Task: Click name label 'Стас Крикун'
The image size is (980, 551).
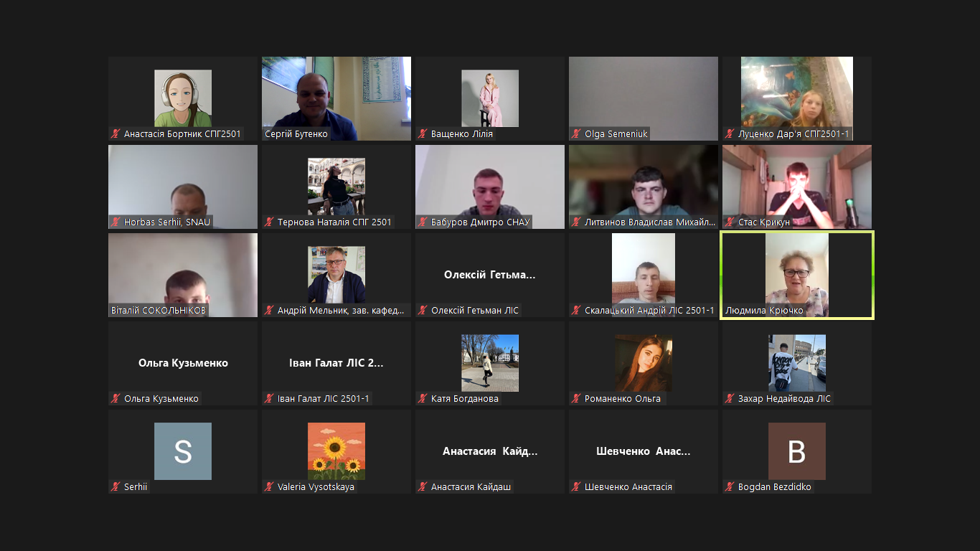Action: click(x=764, y=222)
